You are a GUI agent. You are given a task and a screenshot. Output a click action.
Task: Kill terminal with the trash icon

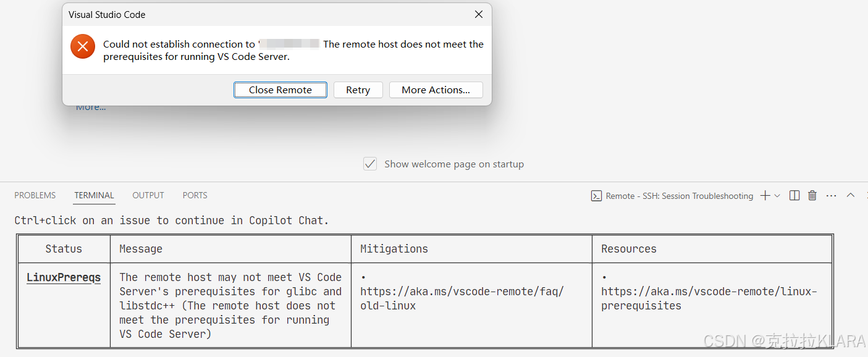pyautogui.click(x=812, y=196)
